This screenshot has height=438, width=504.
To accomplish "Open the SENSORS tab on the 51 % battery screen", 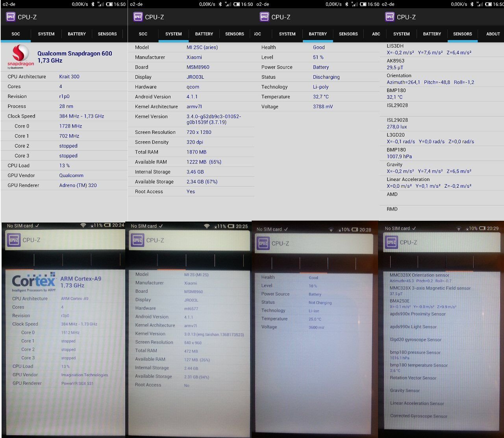I will coord(348,34).
